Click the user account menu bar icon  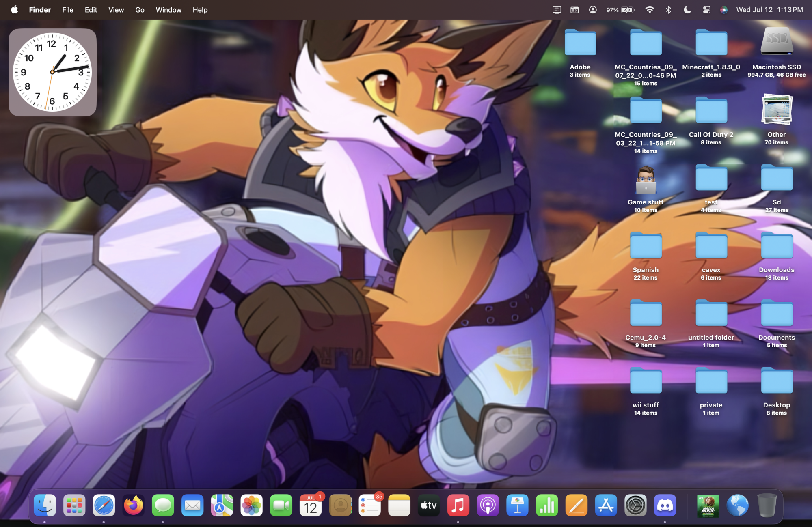click(x=593, y=10)
